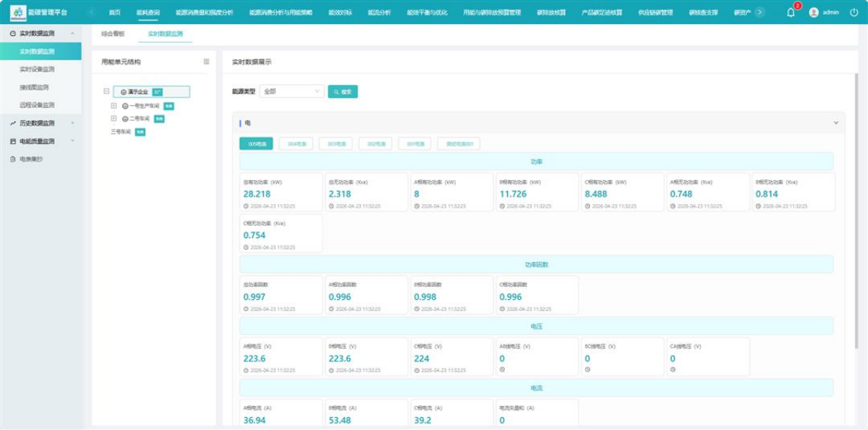Open the notification bell with badge
Screen dimensions: 868x430
(790, 12)
